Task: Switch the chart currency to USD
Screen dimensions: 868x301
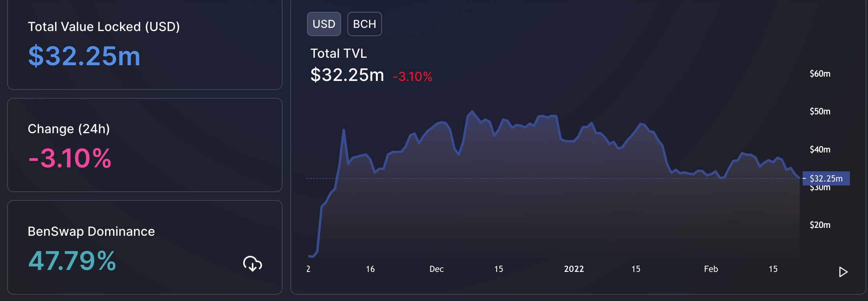Action: [x=324, y=24]
